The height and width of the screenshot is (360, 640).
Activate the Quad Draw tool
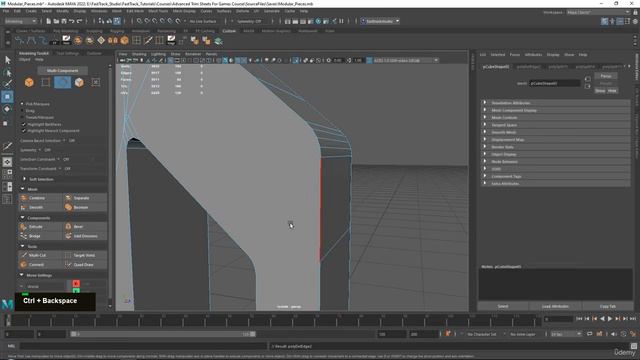point(85,264)
